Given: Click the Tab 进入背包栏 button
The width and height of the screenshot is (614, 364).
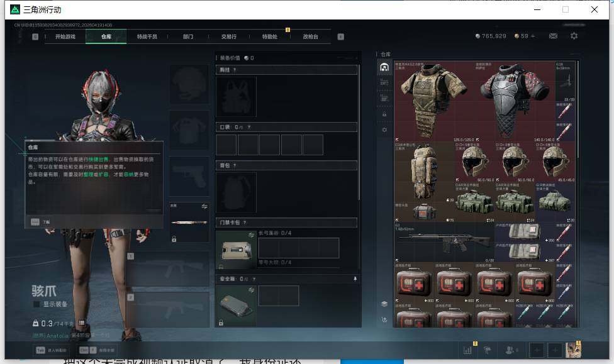Looking at the screenshot, I should tap(52, 350).
